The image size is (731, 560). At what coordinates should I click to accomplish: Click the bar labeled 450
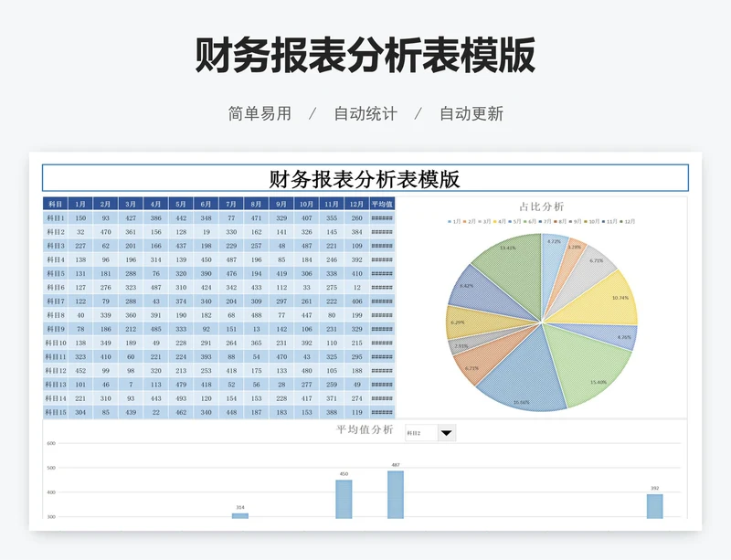pos(344,499)
